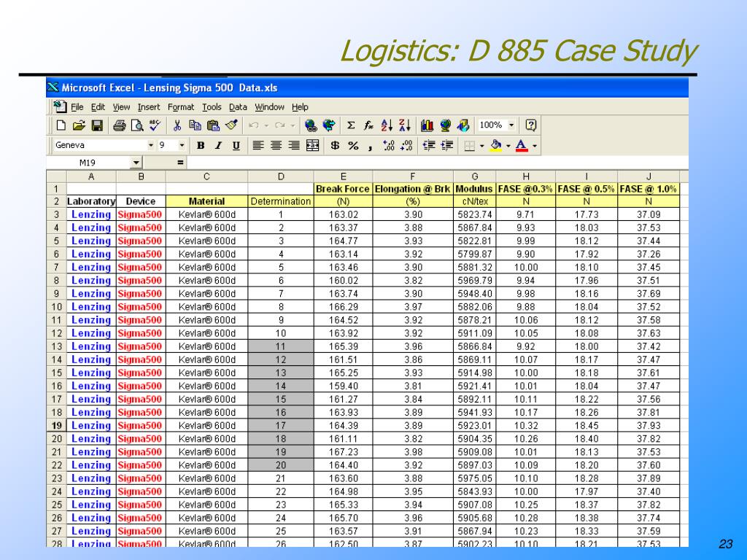Image resolution: width=747 pixels, height=560 pixels.
Task: Open the File menu
Action: [x=77, y=107]
